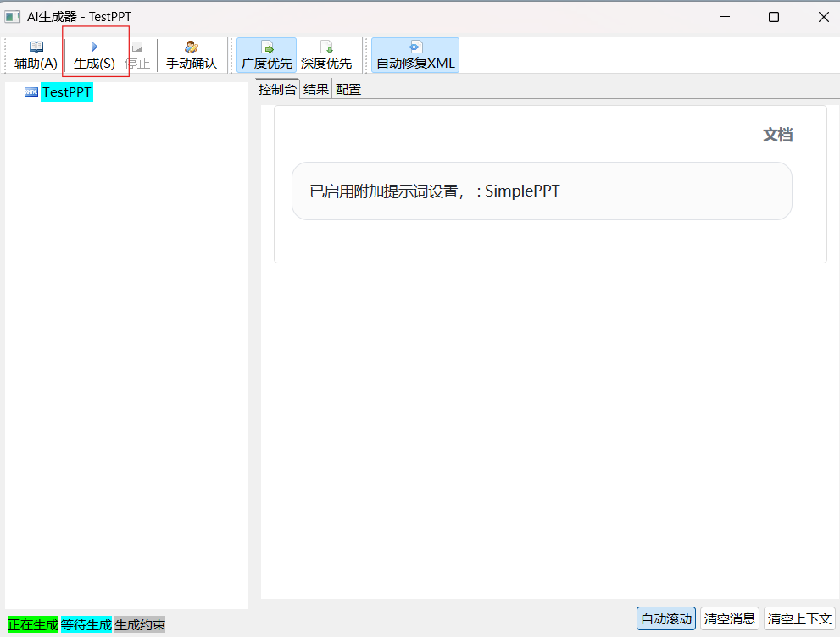Click the 文档 heading in console
Screen dimensions: 840x637
point(777,135)
